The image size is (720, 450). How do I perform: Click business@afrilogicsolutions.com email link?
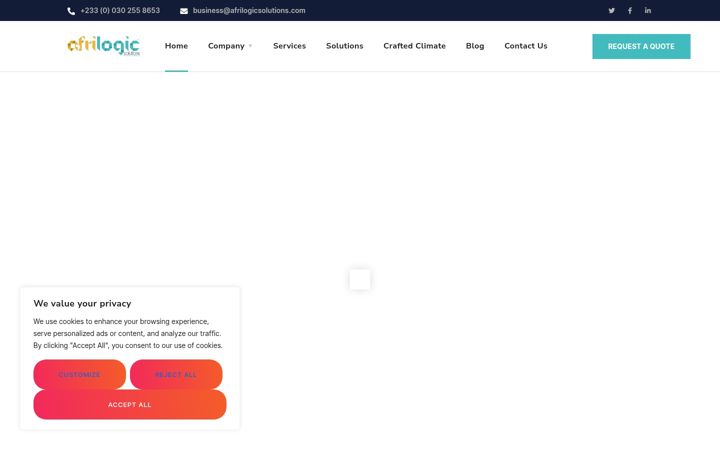pos(249,11)
